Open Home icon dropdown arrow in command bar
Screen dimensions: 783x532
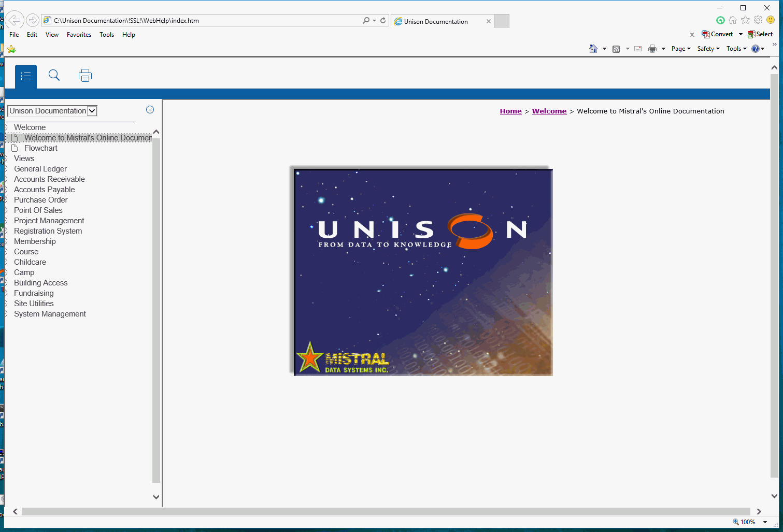pyautogui.click(x=604, y=49)
